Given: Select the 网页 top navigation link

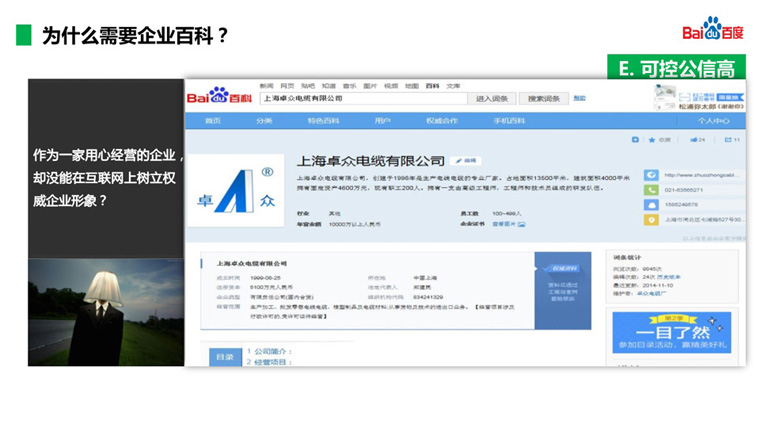Looking at the screenshot, I should point(287,86).
